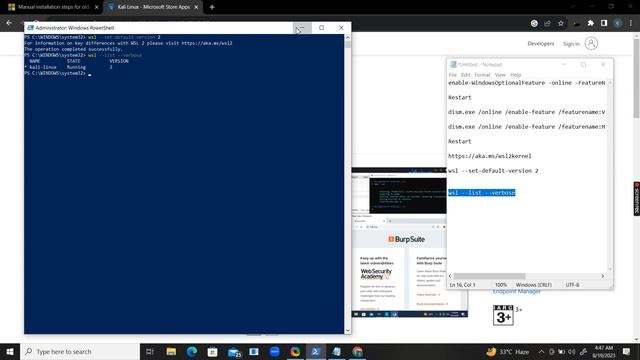
Task: Open the notification center on the taskbar
Action: 627,351
